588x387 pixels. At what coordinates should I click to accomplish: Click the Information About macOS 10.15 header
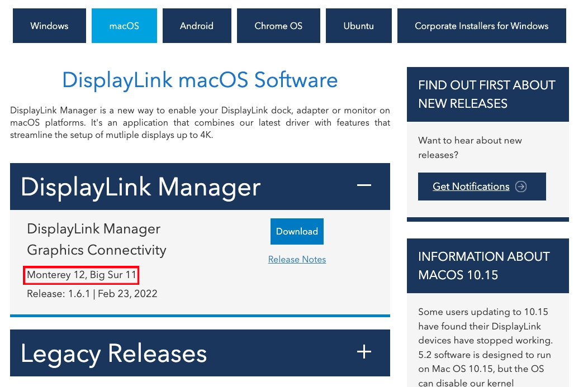(487, 266)
